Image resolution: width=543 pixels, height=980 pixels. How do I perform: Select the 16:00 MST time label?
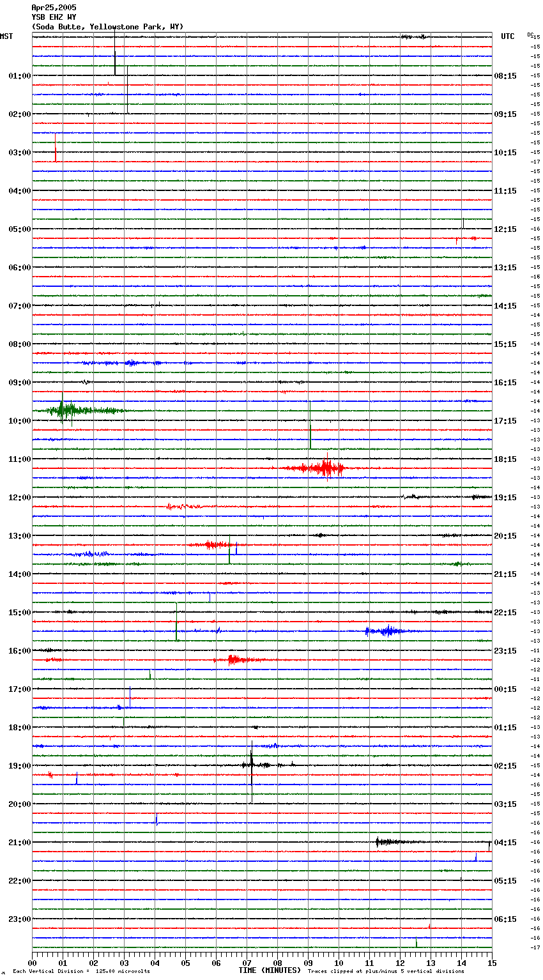point(20,650)
